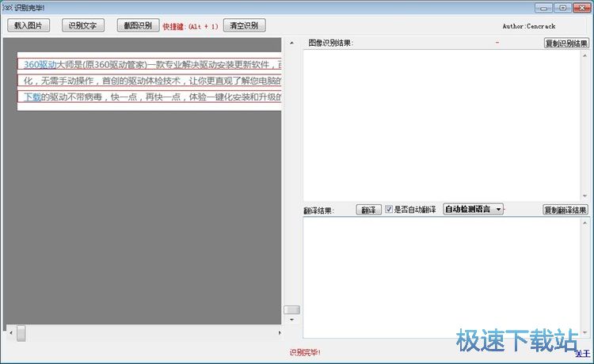The height and width of the screenshot is (364, 594).
Task: Click translation result scrollbar up arrow
Action: pos(585,223)
